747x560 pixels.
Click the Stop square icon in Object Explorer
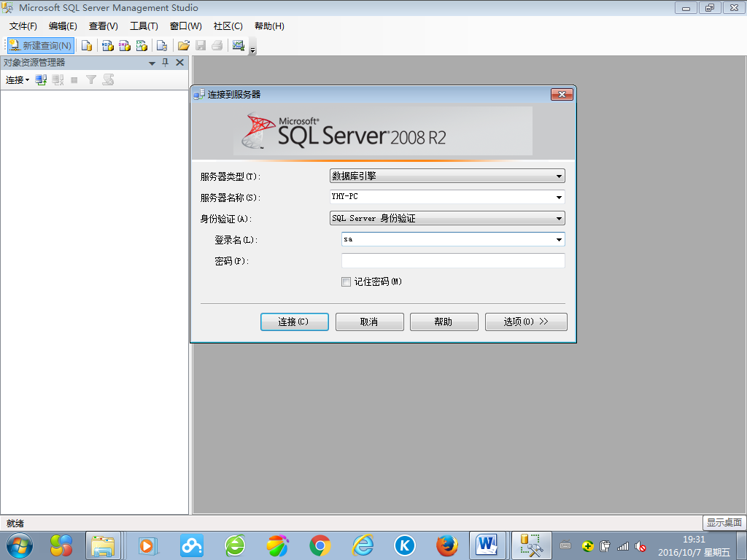(74, 80)
